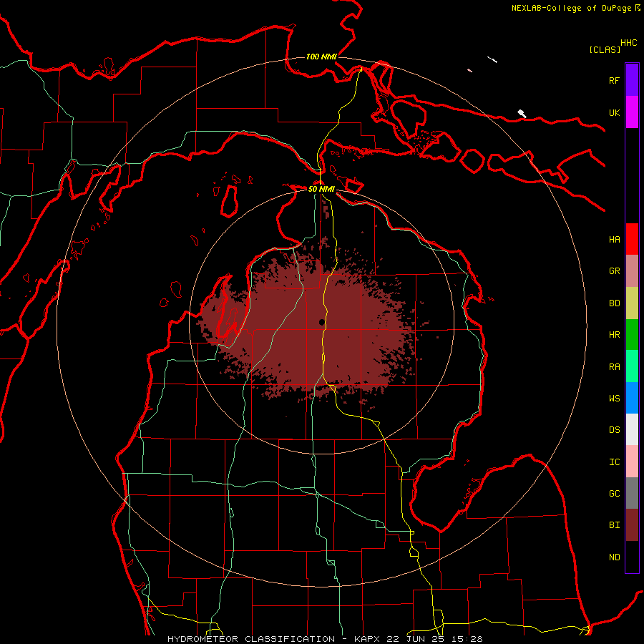Click the ND black legend swatch
The image size is (644, 644).
coord(632,557)
